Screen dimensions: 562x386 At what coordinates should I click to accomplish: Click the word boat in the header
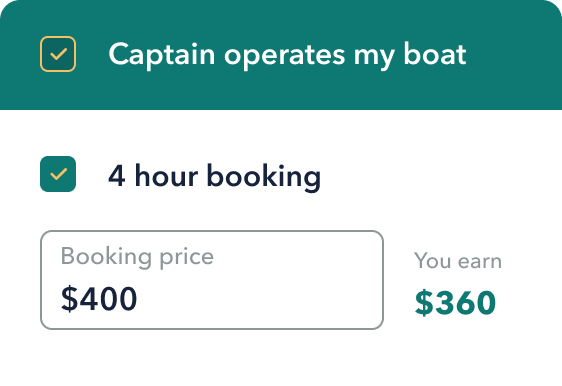[x=435, y=54]
